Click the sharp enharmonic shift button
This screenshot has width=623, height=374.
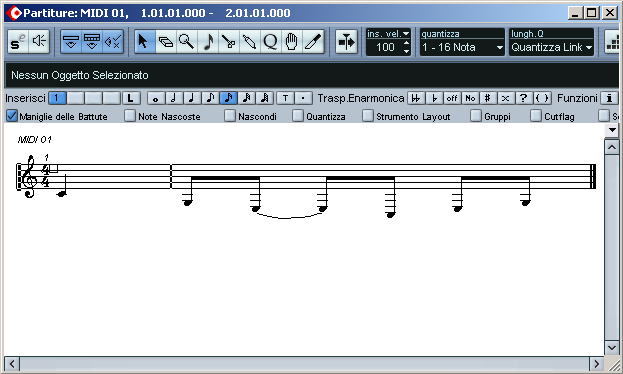click(488, 98)
